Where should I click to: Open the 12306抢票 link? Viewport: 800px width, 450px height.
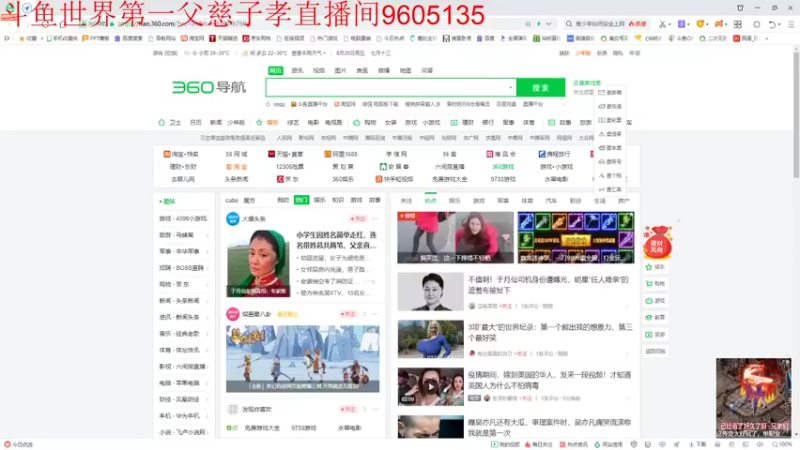coord(290,166)
